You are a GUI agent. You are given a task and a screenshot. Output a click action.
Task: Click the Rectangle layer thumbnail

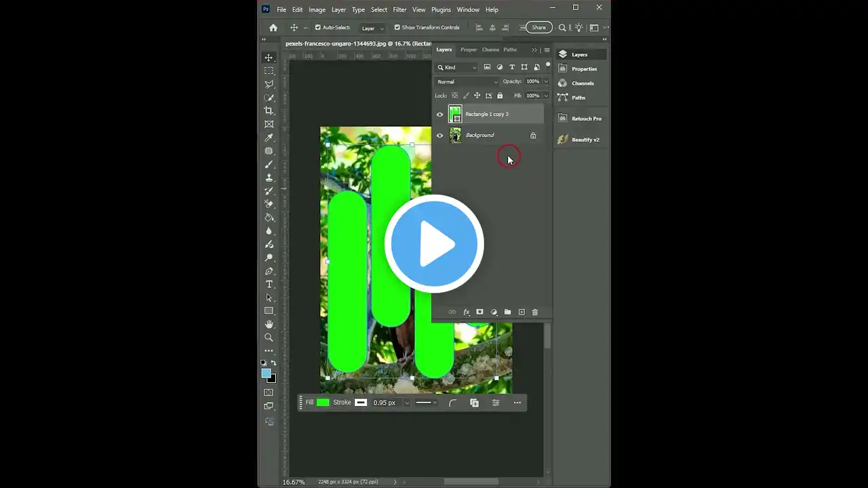[455, 114]
